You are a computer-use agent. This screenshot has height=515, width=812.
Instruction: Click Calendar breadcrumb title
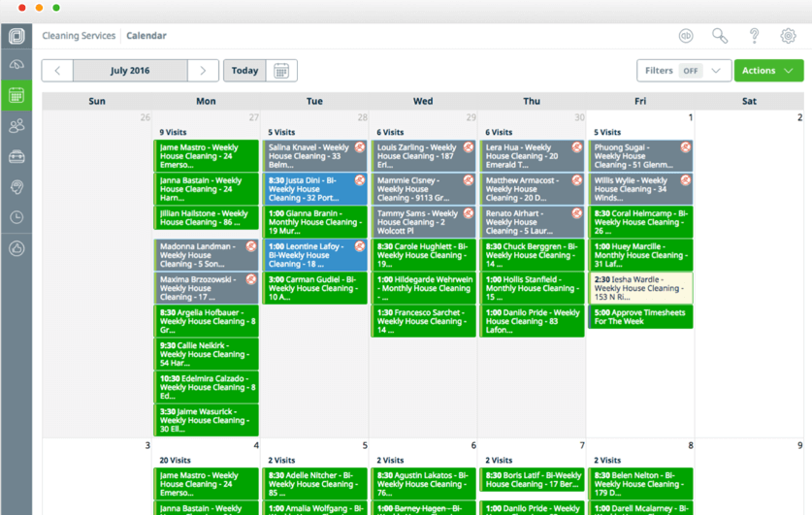point(146,36)
